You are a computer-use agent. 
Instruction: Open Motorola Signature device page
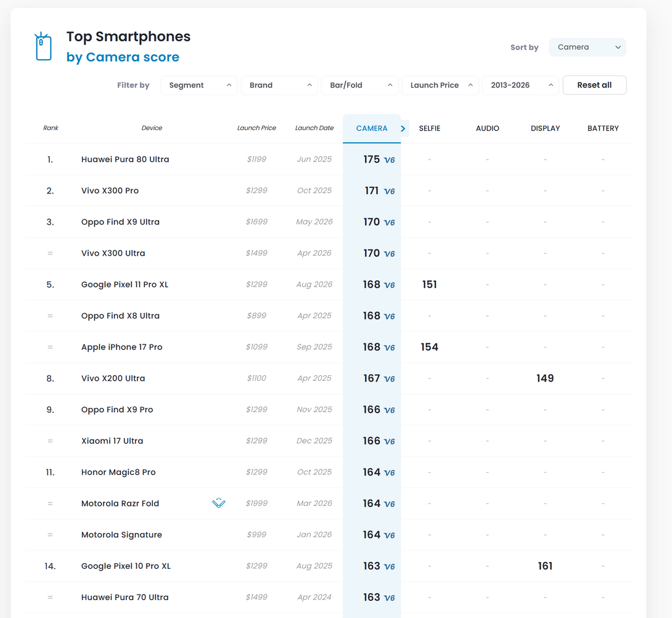coord(121,534)
